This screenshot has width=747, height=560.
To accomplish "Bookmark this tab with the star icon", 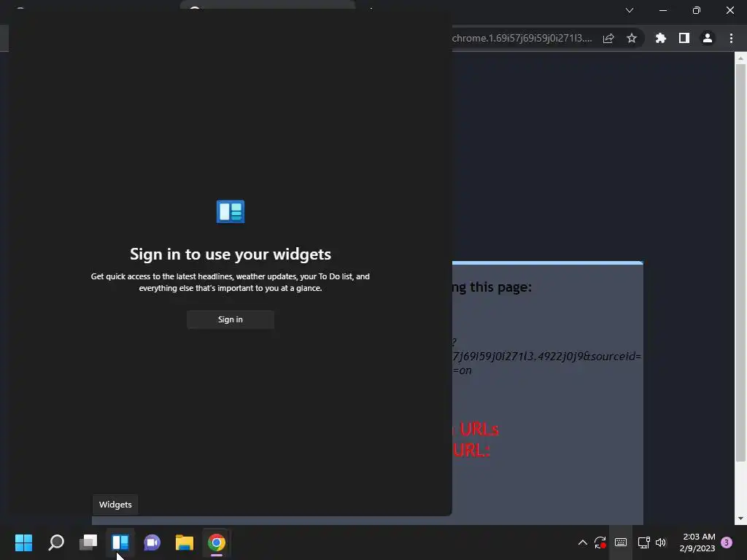I will (632, 38).
